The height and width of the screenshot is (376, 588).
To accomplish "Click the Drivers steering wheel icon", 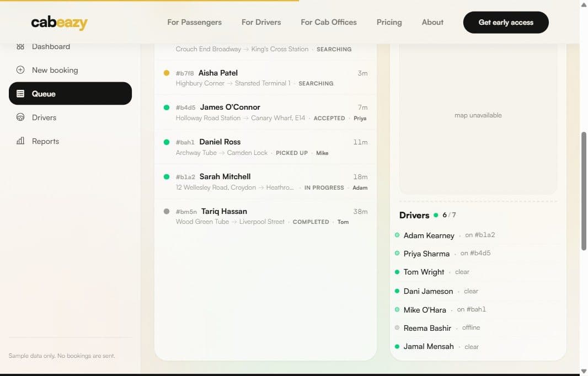I will [20, 117].
